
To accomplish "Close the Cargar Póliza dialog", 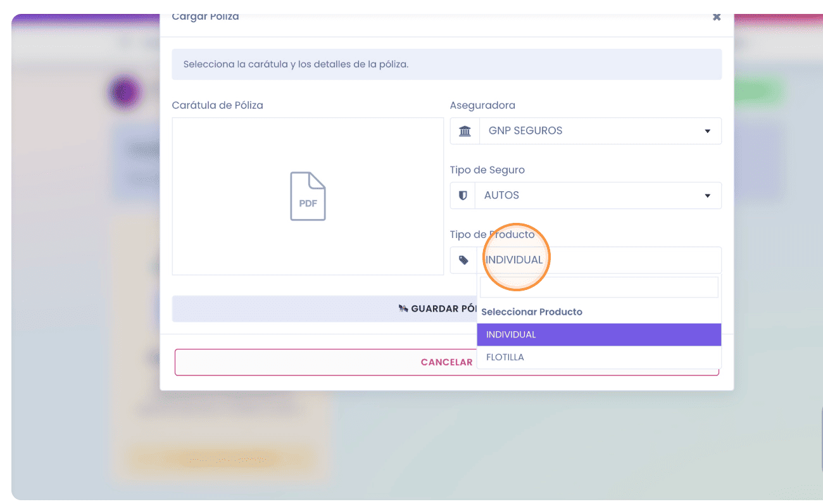I will (x=717, y=17).
